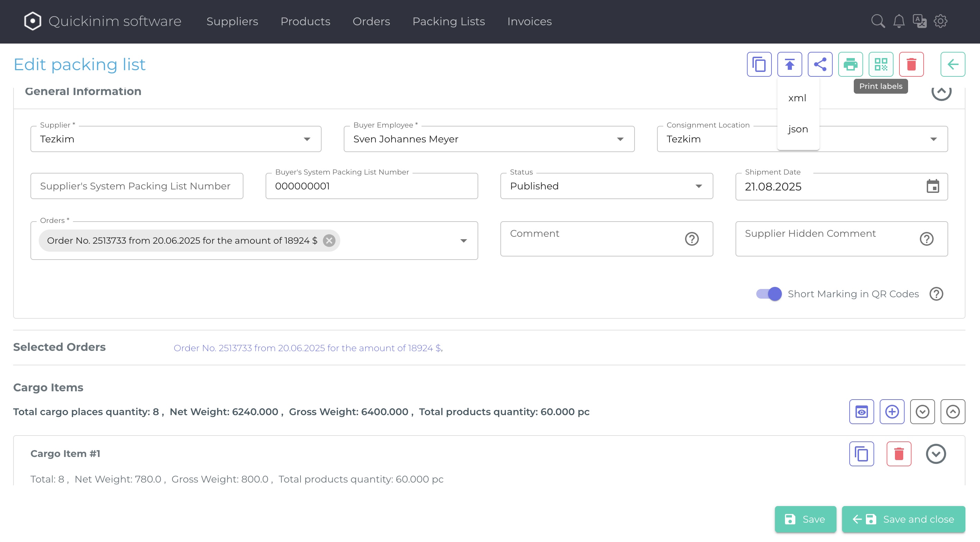This screenshot has width=980, height=542.
Task: Open the Supplier dropdown showing Tezkim
Action: 176,139
